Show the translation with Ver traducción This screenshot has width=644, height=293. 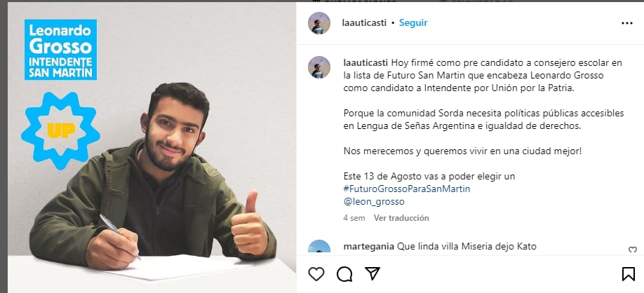[401, 218]
